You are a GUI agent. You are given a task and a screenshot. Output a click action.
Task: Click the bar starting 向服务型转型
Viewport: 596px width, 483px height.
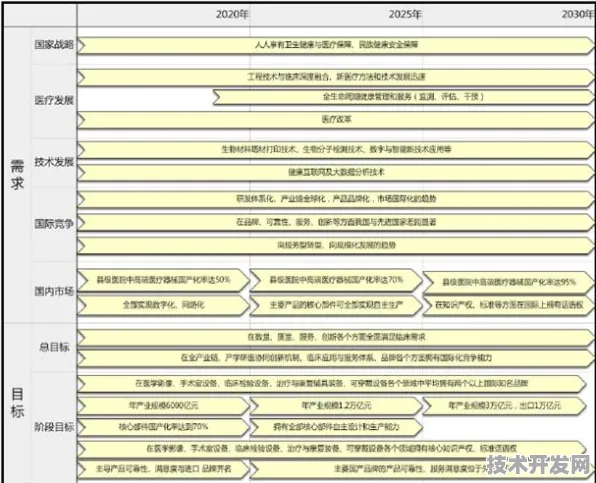[x=336, y=245]
